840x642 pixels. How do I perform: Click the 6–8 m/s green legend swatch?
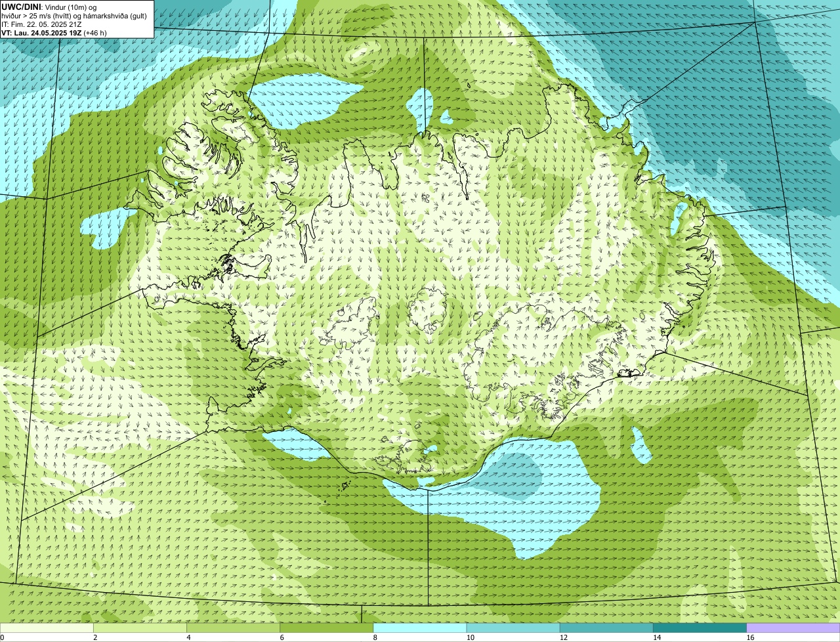pos(327,628)
